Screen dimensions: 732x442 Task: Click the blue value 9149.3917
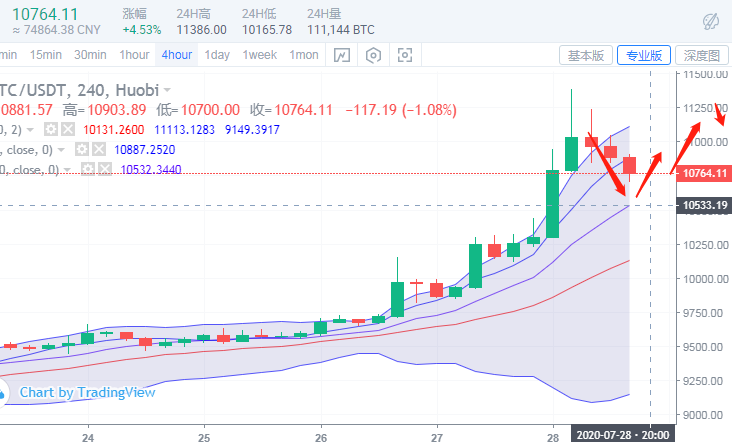[x=252, y=129]
